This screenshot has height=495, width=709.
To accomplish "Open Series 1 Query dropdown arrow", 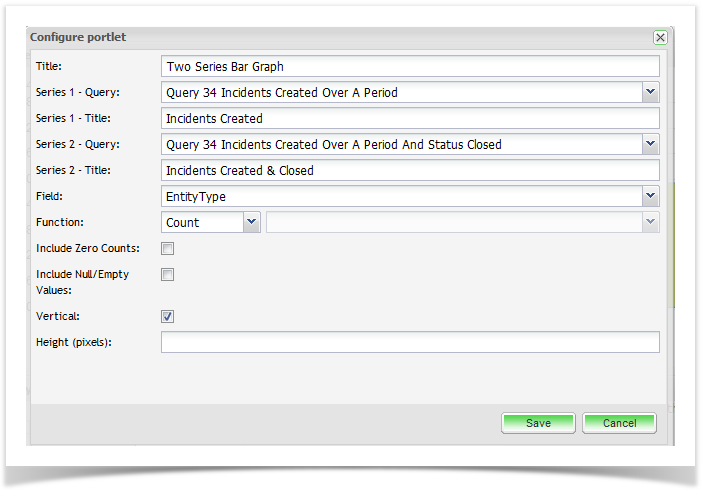I will pyautogui.click(x=650, y=93).
